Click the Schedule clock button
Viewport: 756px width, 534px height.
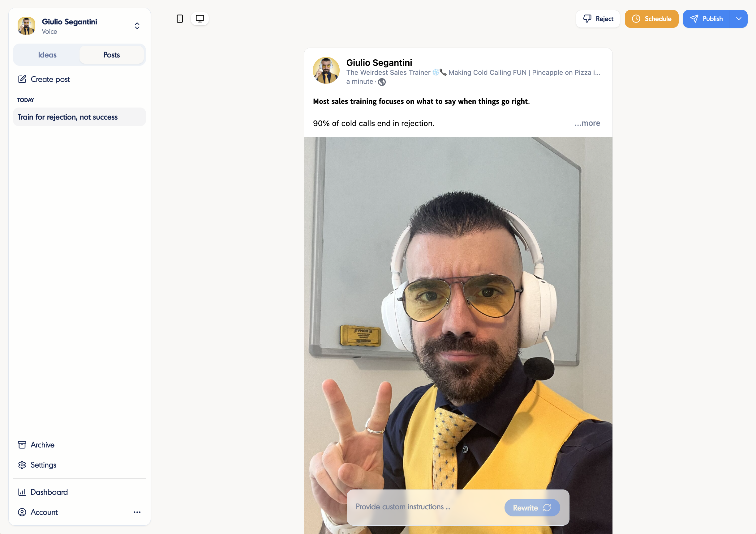click(x=651, y=19)
